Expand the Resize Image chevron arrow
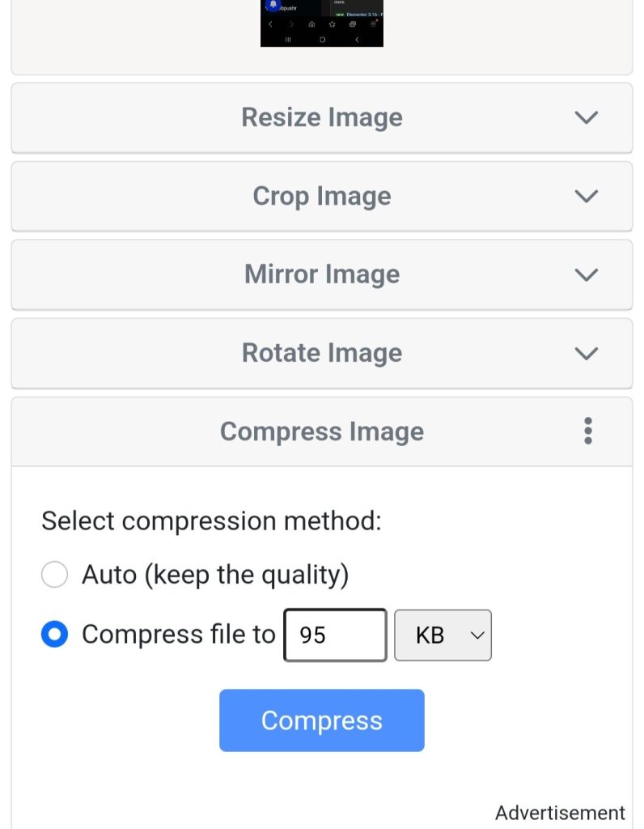The height and width of the screenshot is (829, 644). 586,117
